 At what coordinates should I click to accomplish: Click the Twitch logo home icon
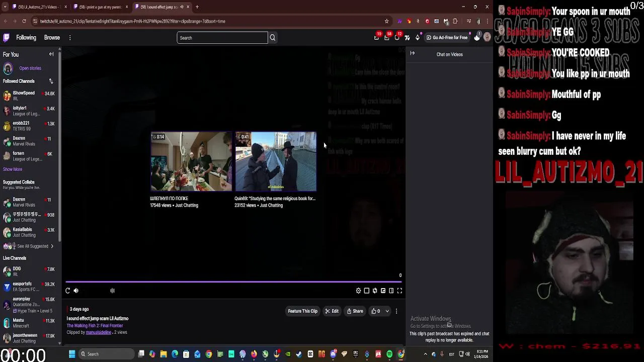tap(6, 38)
